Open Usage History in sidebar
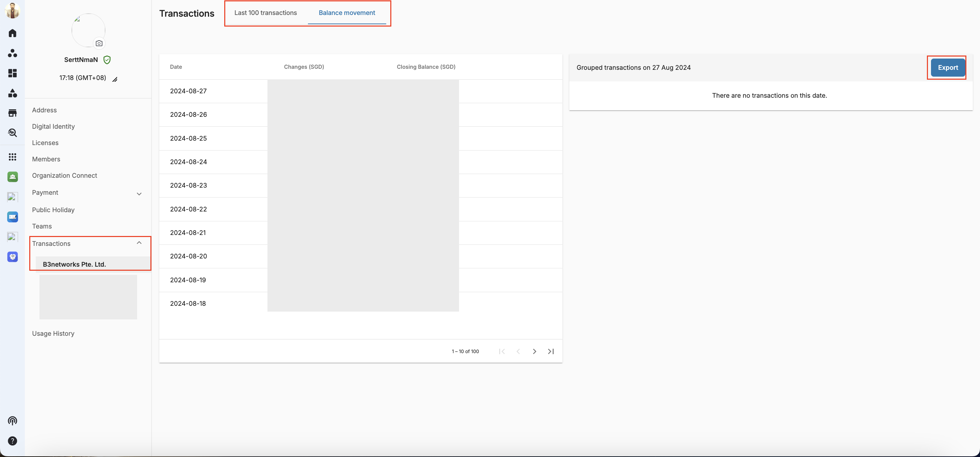This screenshot has width=980, height=457. click(53, 334)
